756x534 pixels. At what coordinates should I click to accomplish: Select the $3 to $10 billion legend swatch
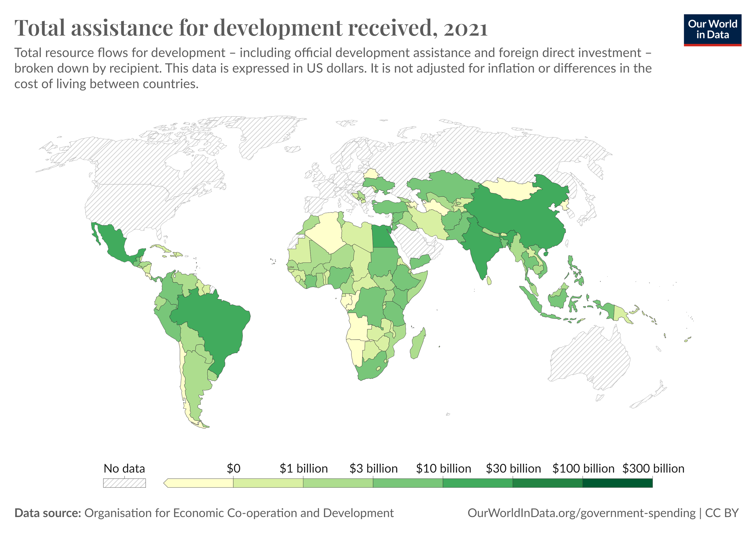[408, 483]
